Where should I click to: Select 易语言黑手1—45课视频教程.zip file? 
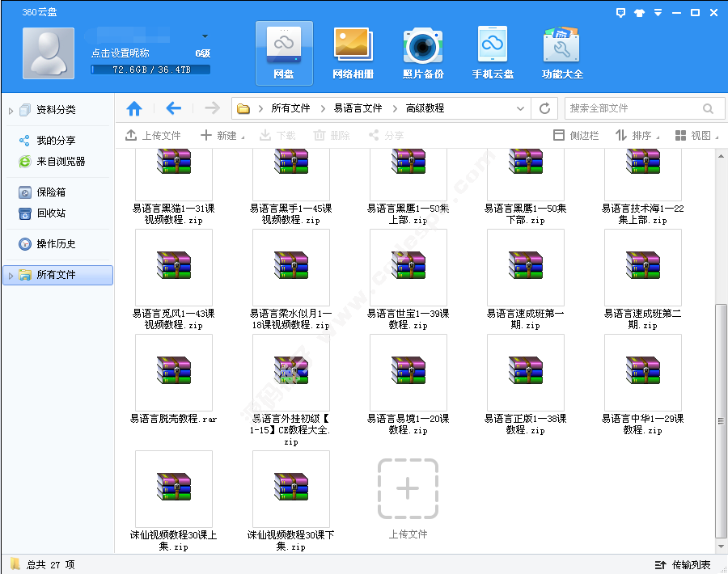point(291,187)
